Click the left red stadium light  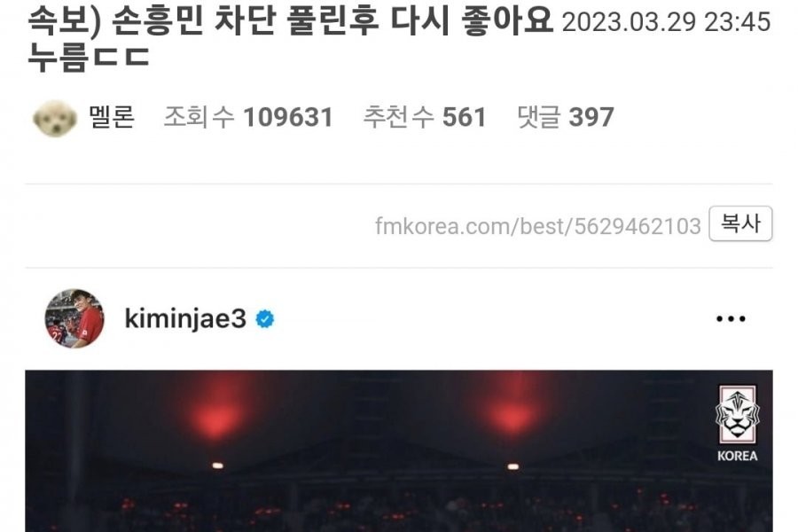217,411
